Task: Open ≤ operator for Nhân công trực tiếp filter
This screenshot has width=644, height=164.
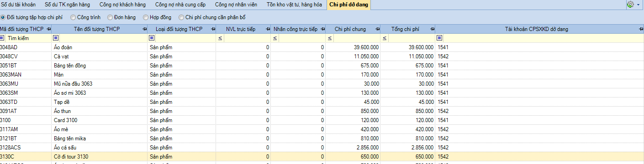Action: 275,38
